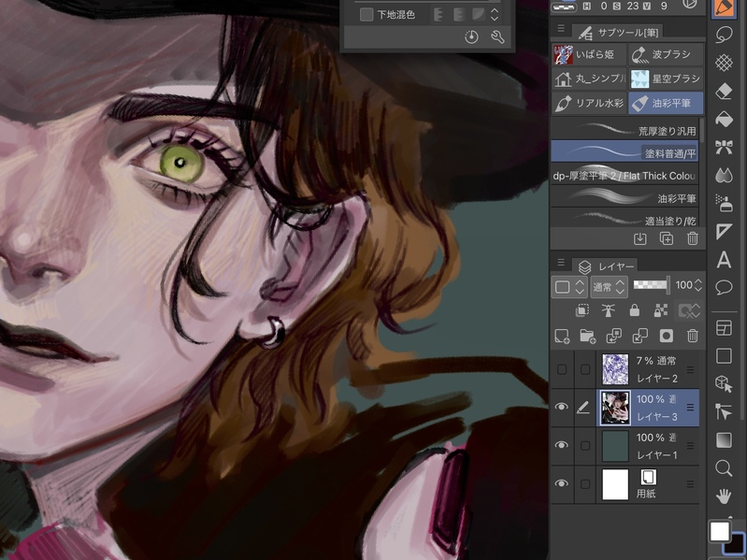The image size is (747, 560).
Task: Select the Correct line tool
Action: tap(724, 412)
